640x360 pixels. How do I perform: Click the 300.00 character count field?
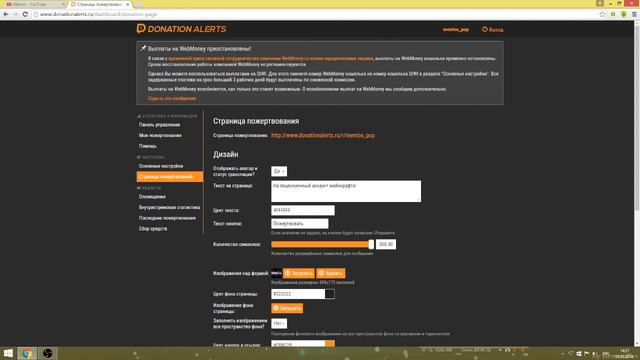(x=386, y=244)
